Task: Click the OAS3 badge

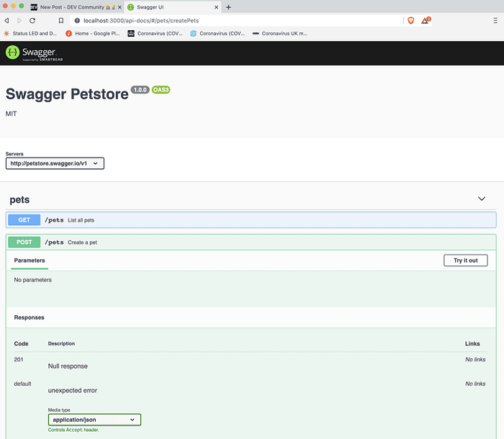Action: pos(161,90)
